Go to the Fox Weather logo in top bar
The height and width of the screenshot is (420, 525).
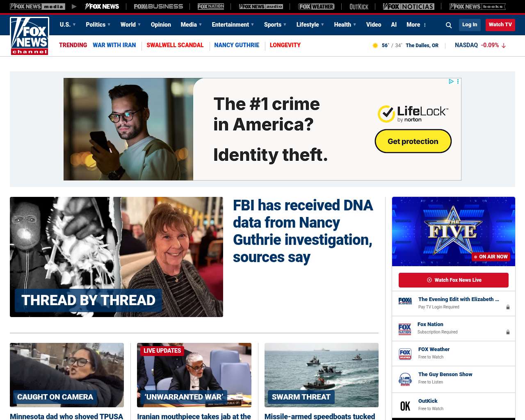tap(316, 7)
